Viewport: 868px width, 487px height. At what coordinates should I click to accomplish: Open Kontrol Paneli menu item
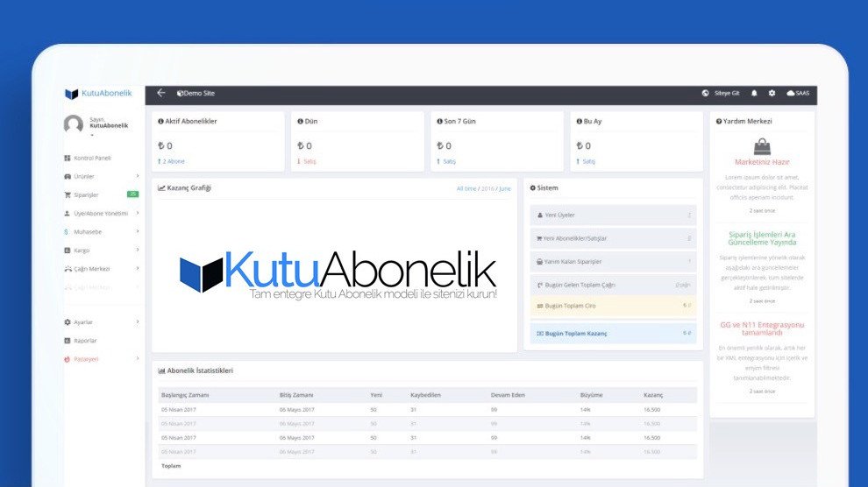(92, 158)
